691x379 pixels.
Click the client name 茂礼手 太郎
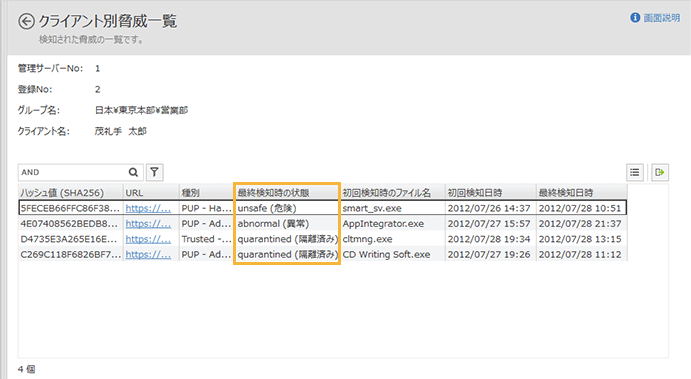click(x=120, y=131)
